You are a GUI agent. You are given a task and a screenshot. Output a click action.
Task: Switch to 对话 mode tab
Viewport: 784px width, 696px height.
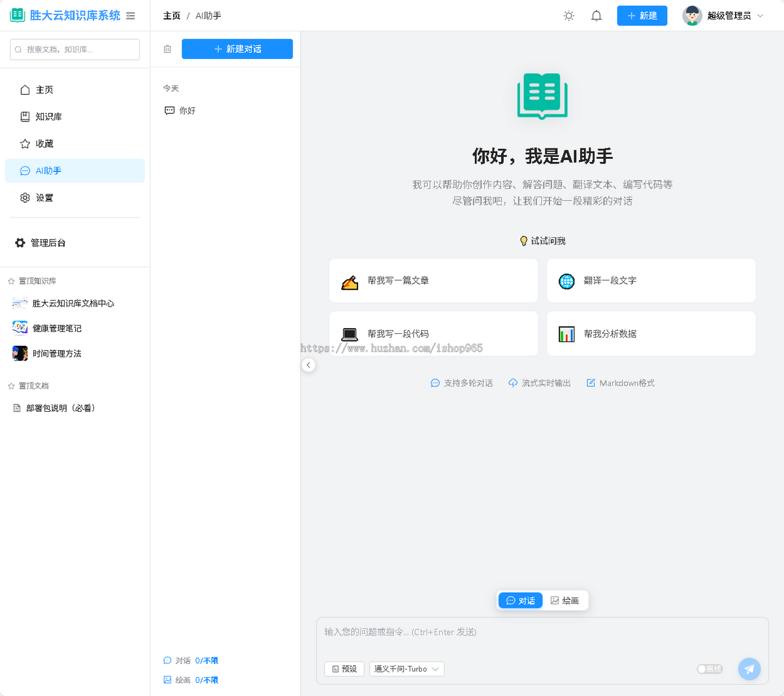pos(521,601)
